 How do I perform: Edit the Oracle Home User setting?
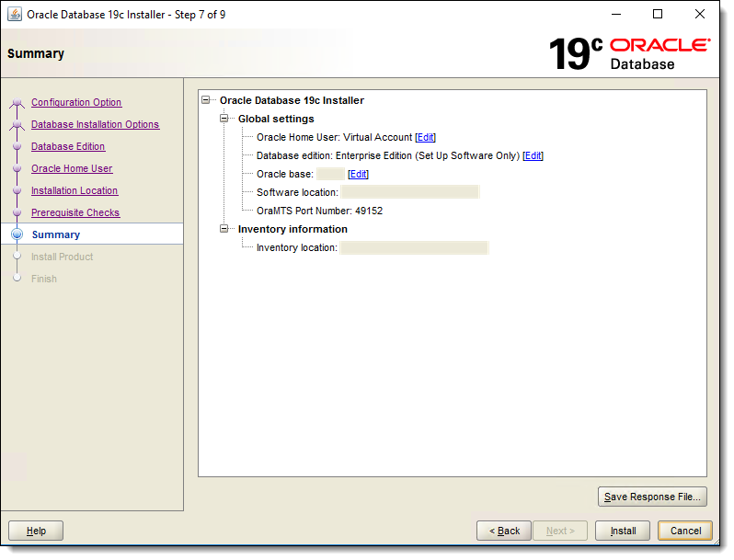click(x=426, y=138)
